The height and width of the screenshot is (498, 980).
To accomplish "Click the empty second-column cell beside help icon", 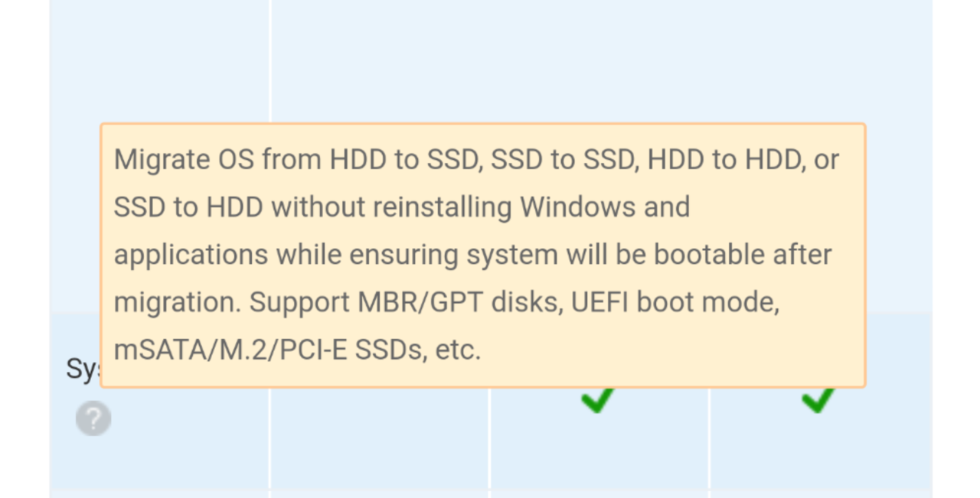I will pyautogui.click(x=381, y=436).
